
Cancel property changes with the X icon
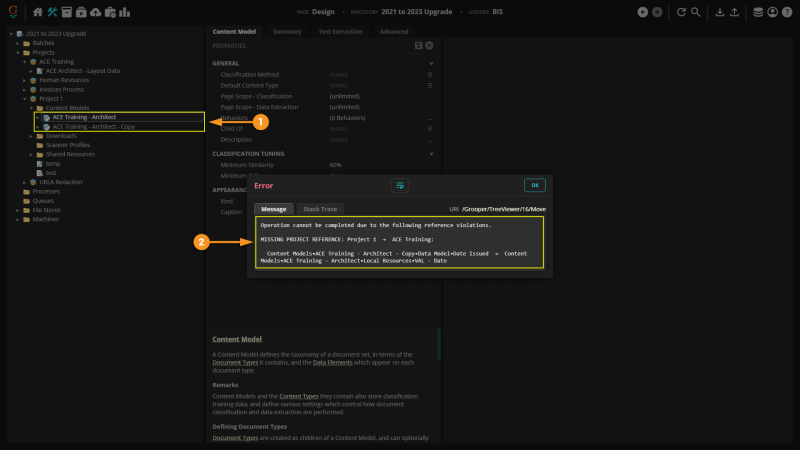tap(429, 45)
